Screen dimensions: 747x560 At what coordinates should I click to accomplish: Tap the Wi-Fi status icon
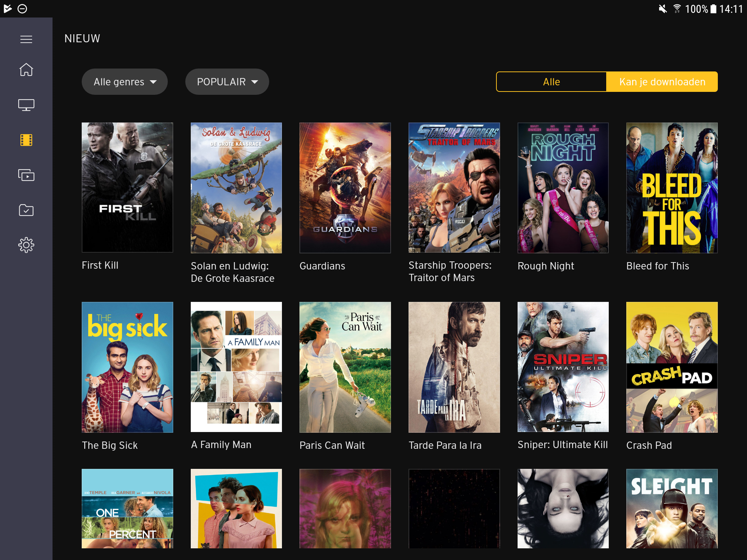click(677, 9)
